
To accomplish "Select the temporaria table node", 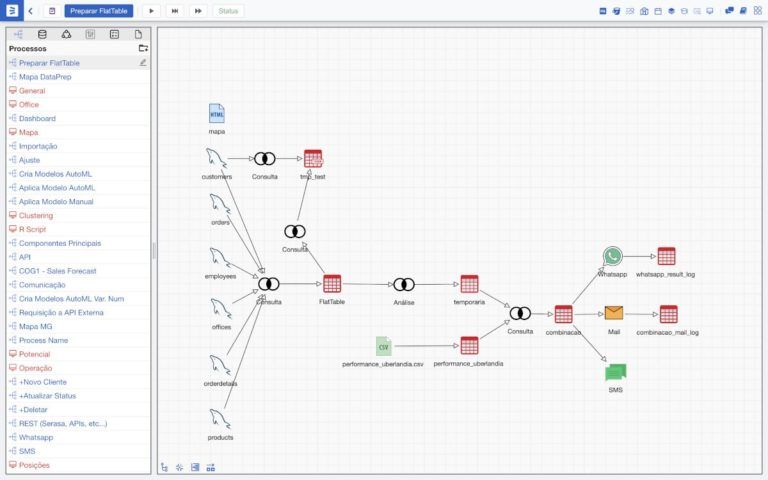I will pyautogui.click(x=469, y=284).
